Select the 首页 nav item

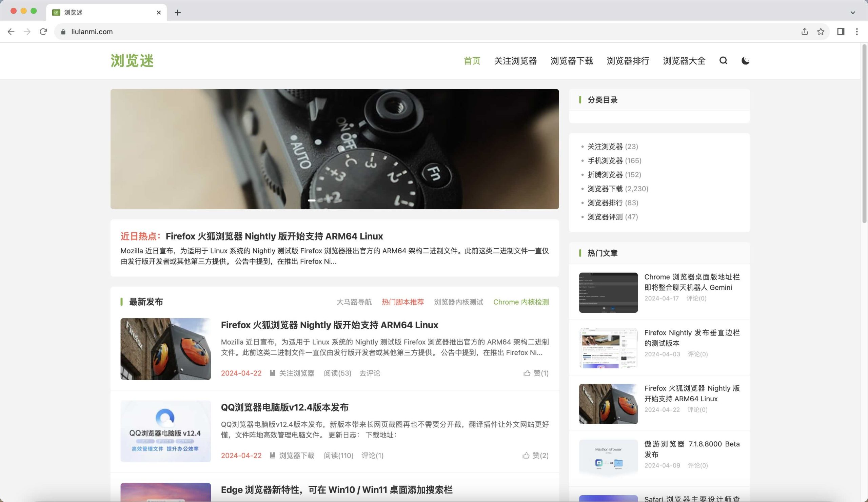472,61
